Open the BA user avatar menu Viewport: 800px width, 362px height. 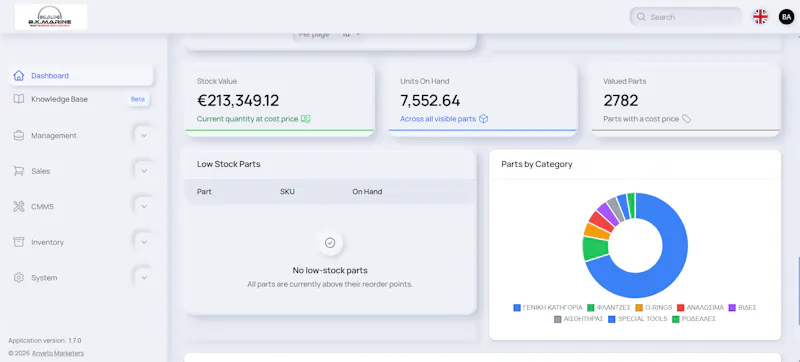click(x=786, y=17)
